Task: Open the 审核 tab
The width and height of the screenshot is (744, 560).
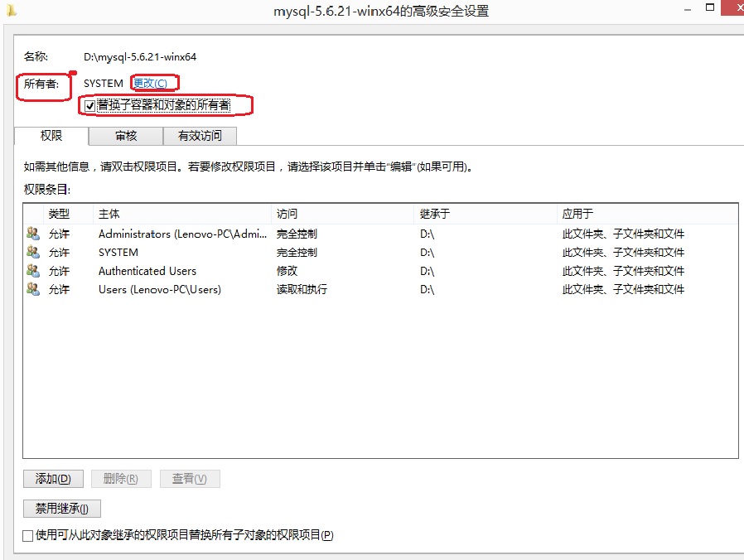Action: 126,136
